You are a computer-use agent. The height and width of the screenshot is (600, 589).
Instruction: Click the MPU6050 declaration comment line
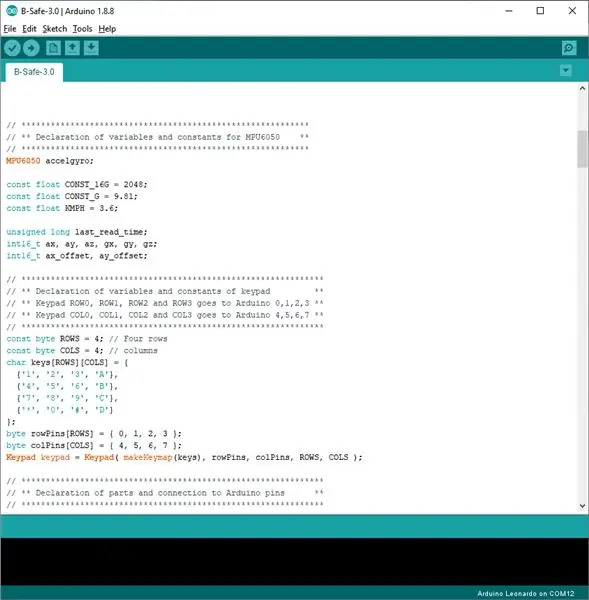click(x=157, y=137)
